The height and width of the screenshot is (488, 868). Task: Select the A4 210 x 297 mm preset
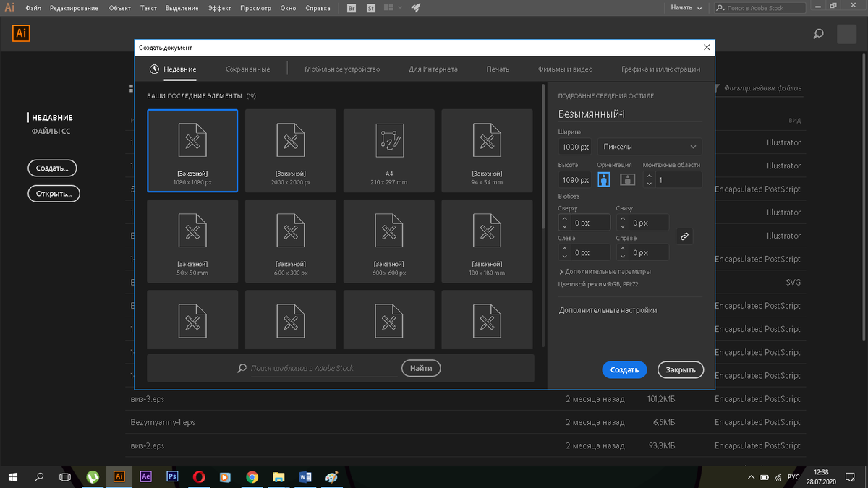[389, 150]
